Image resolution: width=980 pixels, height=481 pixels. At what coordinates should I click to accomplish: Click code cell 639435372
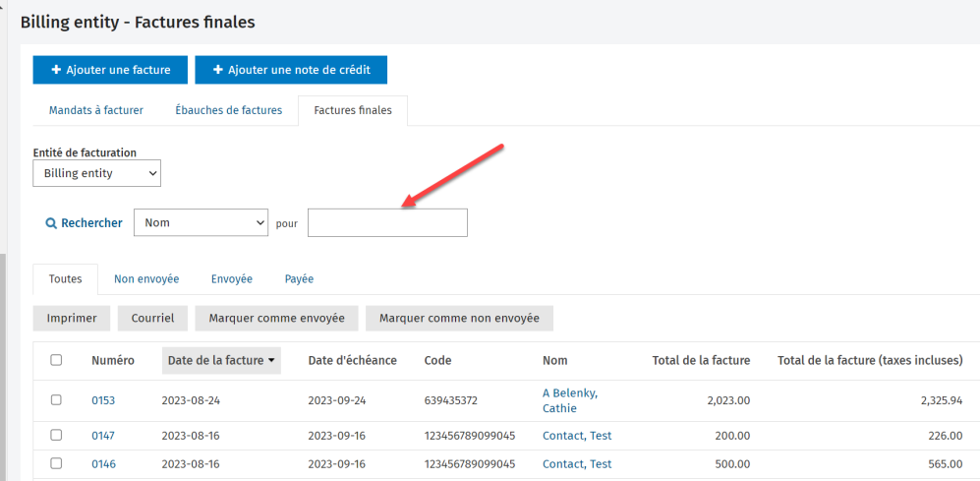point(450,400)
